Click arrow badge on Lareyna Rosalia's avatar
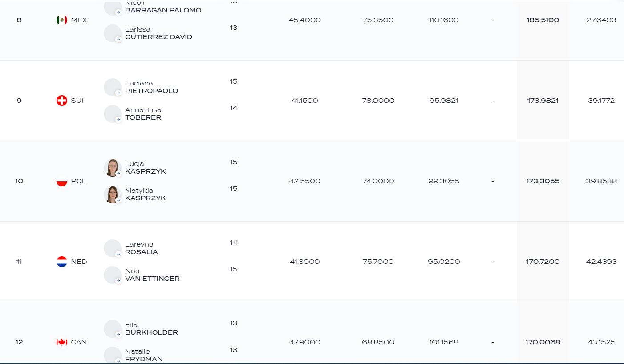The width and height of the screenshot is (624, 364). (118, 254)
